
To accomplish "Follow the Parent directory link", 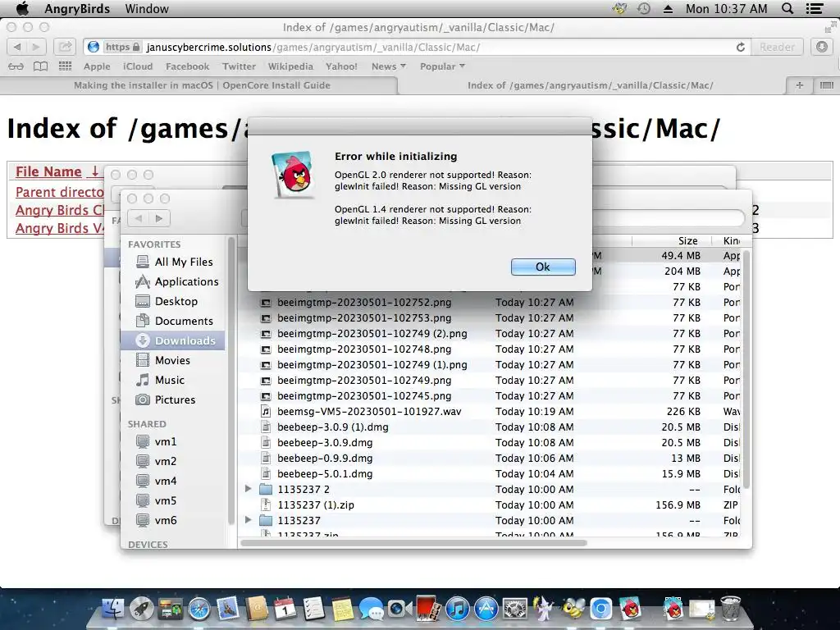I will point(59,192).
